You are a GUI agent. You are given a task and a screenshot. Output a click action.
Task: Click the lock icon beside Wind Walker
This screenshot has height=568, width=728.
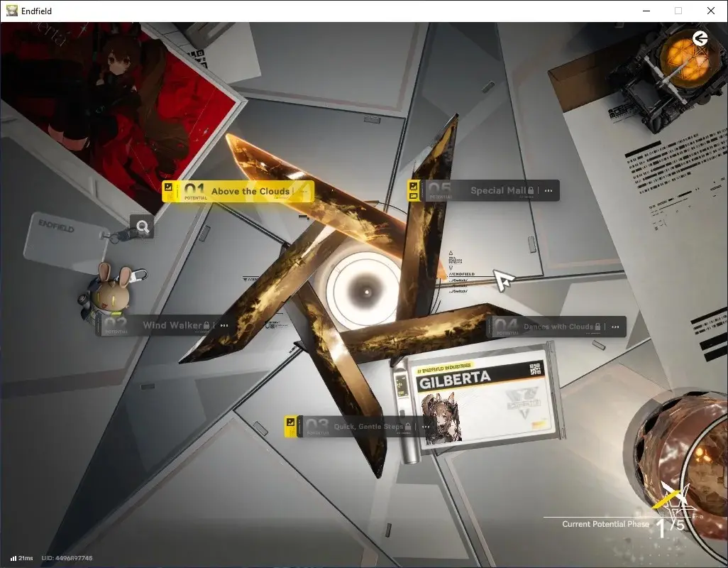[x=206, y=325]
